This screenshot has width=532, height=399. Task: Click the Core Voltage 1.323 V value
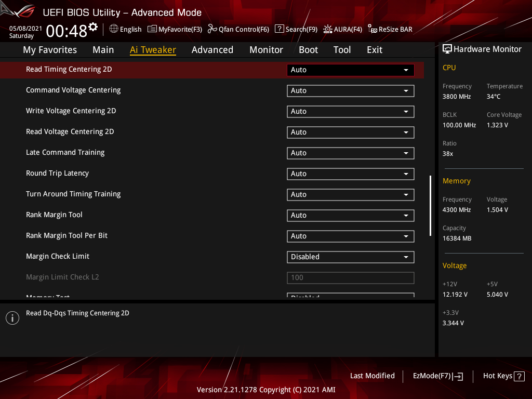(x=497, y=125)
